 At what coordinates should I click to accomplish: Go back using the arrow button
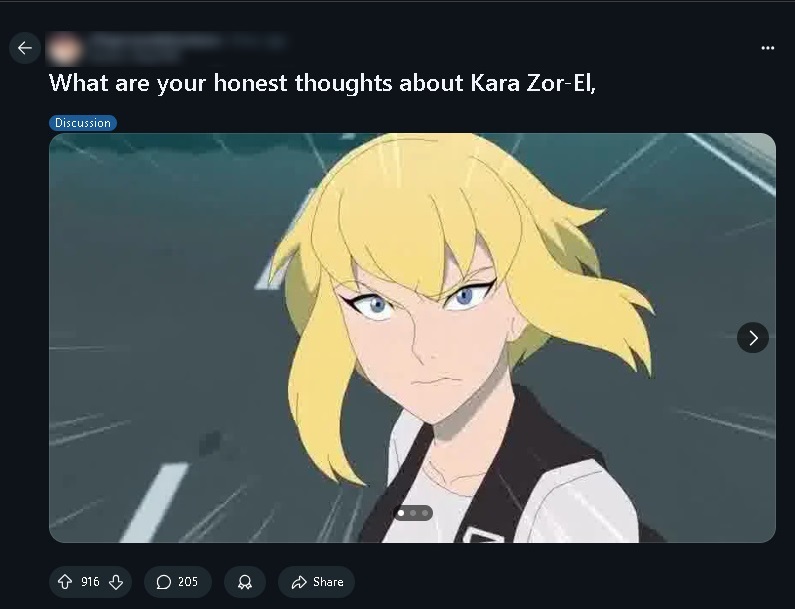[x=24, y=48]
